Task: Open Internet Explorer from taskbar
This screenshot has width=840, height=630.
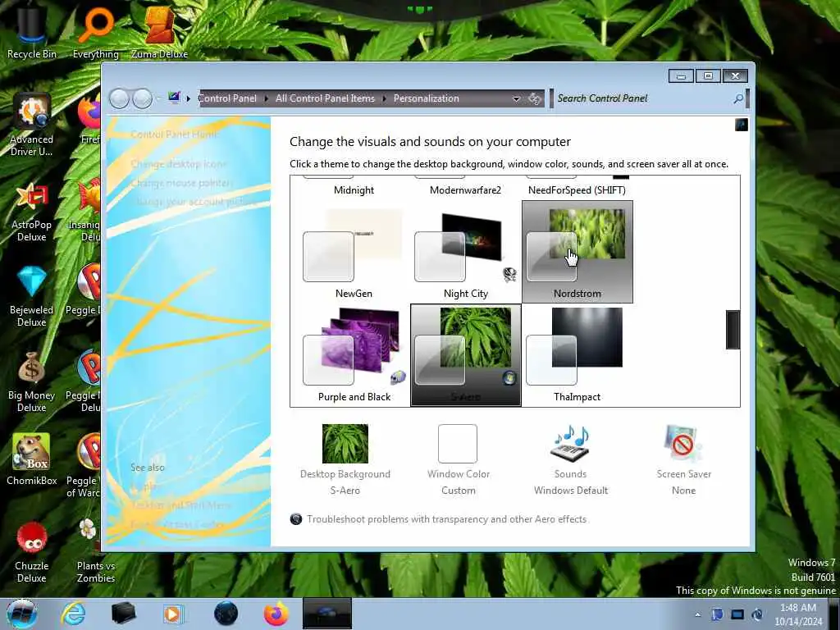Action: (73, 614)
